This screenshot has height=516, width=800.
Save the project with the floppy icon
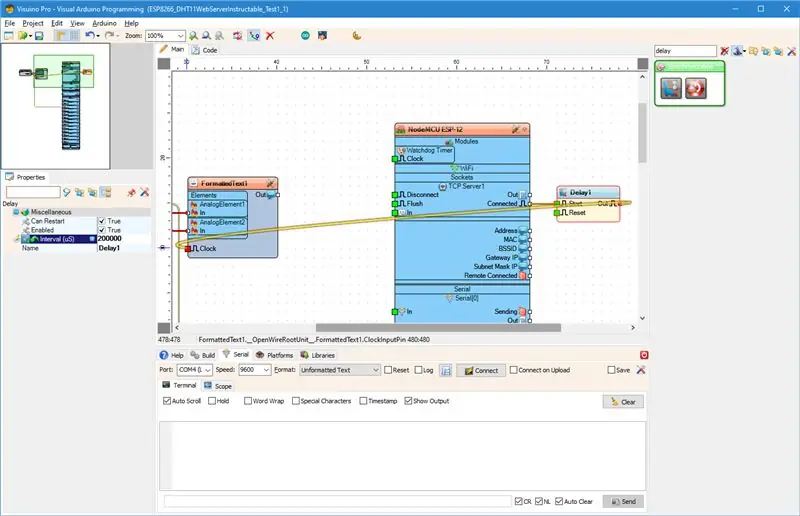click(x=39, y=36)
